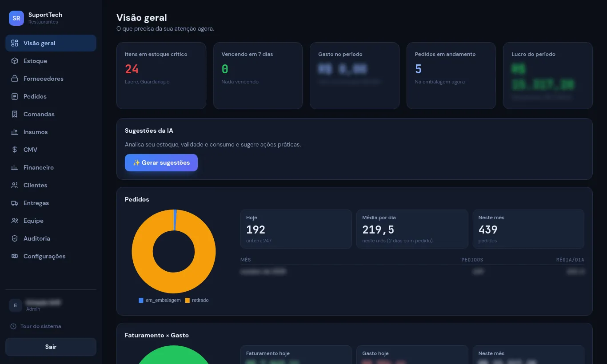The image size is (607, 364).
Task: Log out using the Sair button
Action: 51,347
